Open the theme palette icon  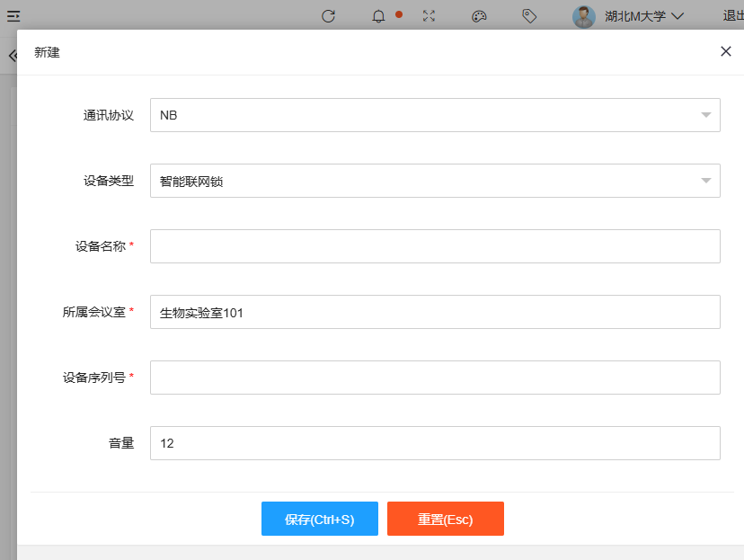pyautogui.click(x=479, y=15)
